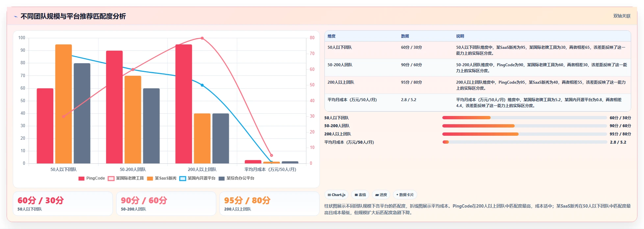The image size is (644, 229).
Task: Toggle the 某综合办公平台 legend item
Action: pyautogui.click(x=236, y=178)
